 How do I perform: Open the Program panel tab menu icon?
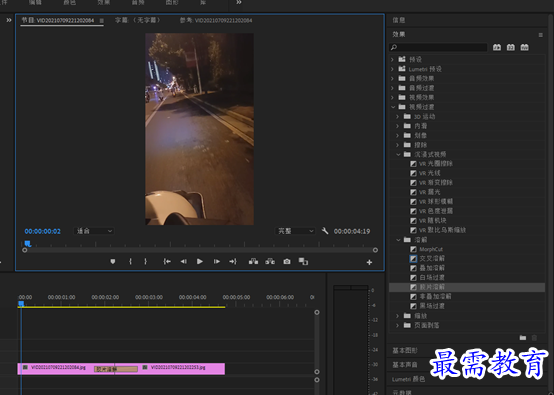[x=101, y=20]
